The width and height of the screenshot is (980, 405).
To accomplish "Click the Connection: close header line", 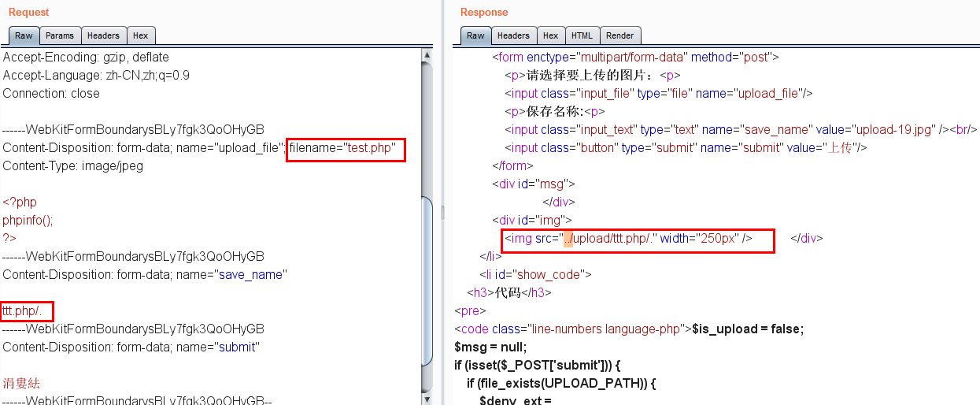I will tap(51, 93).
